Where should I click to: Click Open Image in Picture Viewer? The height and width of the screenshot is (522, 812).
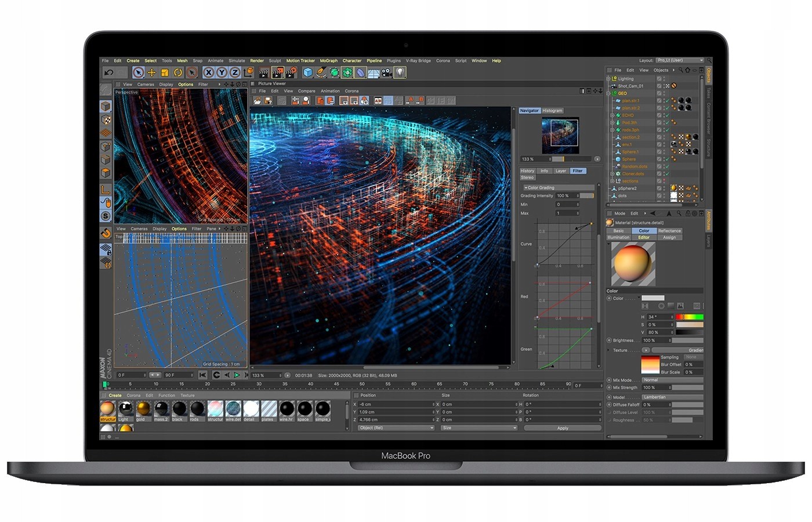(x=258, y=100)
